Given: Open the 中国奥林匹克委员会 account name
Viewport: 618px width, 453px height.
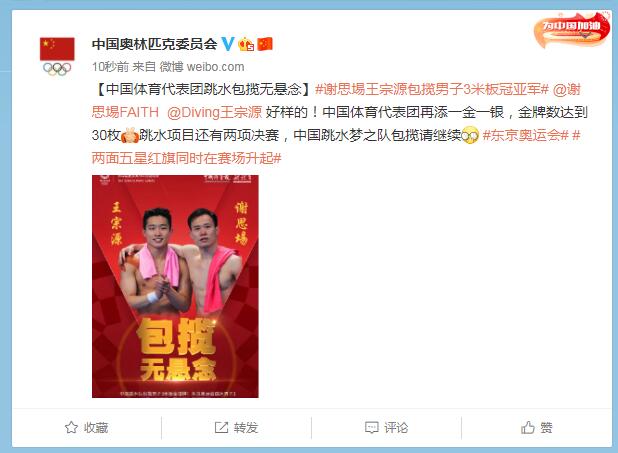Looking at the screenshot, I should 154,44.
